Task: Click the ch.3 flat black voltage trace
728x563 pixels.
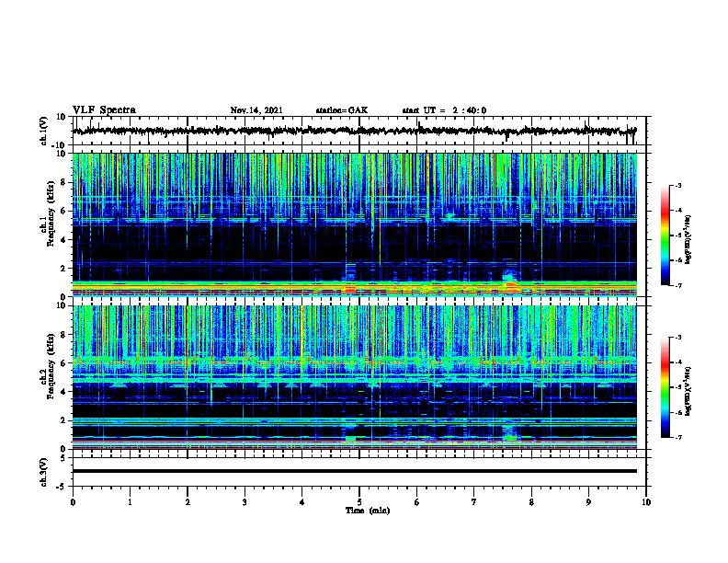Action: (x=354, y=471)
